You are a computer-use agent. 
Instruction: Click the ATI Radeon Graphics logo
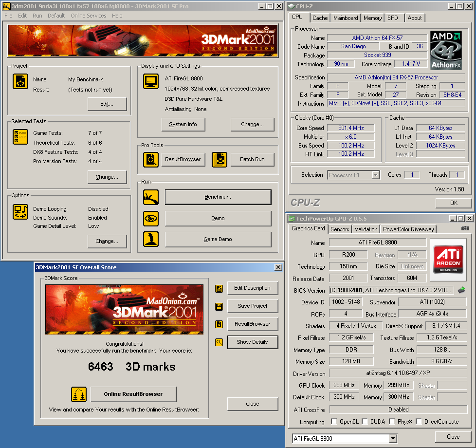coord(448,259)
